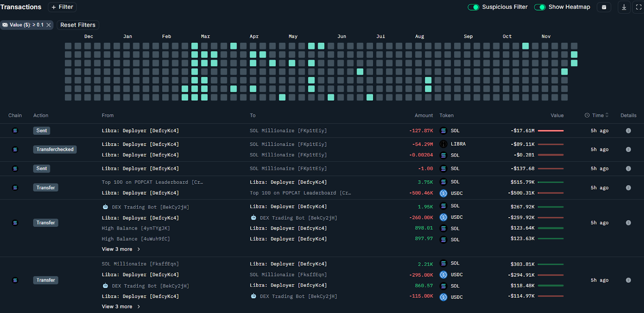
Task: Sort transactions by the Time column
Action: 598,115
